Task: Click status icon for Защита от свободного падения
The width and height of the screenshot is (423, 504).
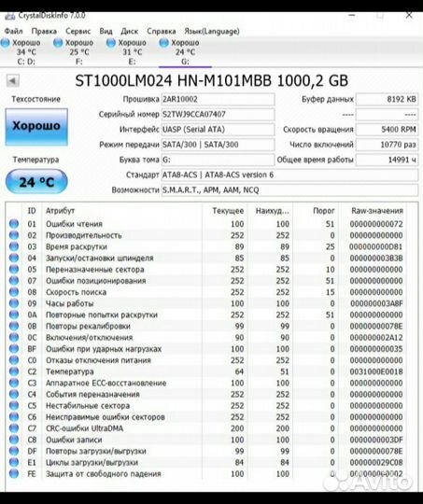Action: click(x=14, y=473)
